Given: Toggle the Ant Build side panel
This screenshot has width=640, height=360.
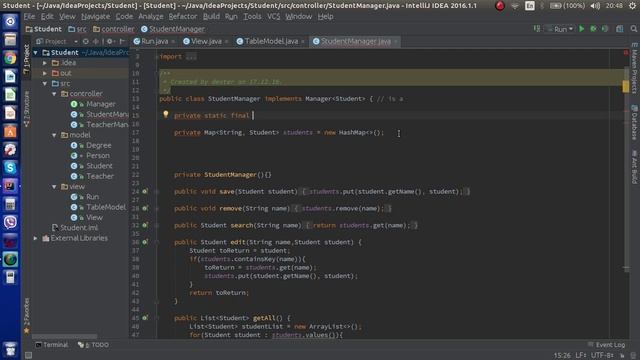Looking at the screenshot, I should 635,167.
